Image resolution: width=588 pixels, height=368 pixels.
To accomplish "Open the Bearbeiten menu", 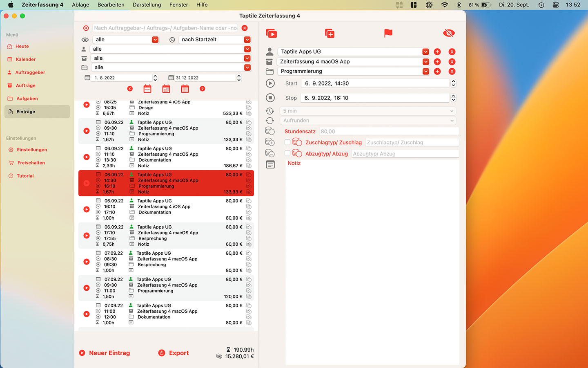I will 111,5.
